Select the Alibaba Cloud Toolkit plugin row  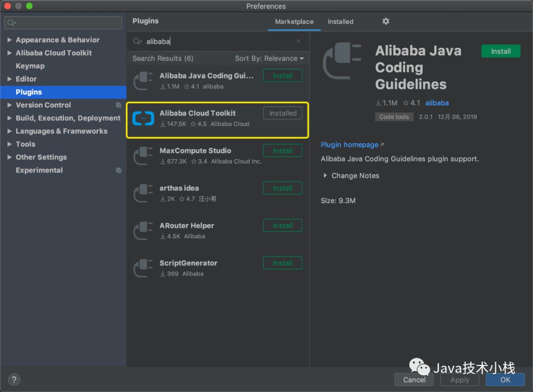(x=218, y=120)
